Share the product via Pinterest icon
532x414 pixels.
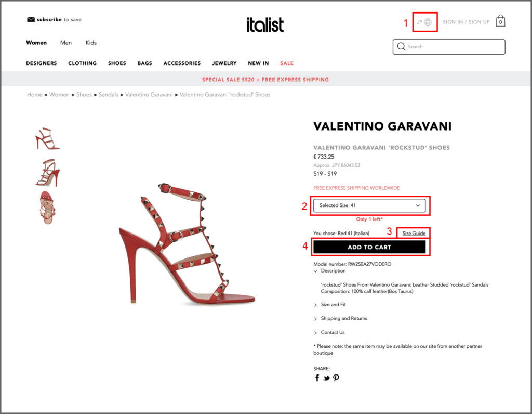tap(336, 378)
